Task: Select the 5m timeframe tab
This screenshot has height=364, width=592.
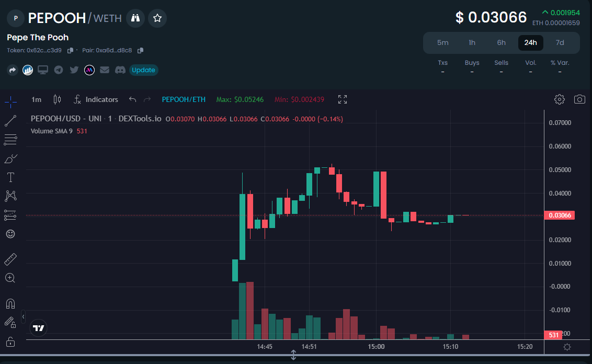Action: tap(443, 42)
